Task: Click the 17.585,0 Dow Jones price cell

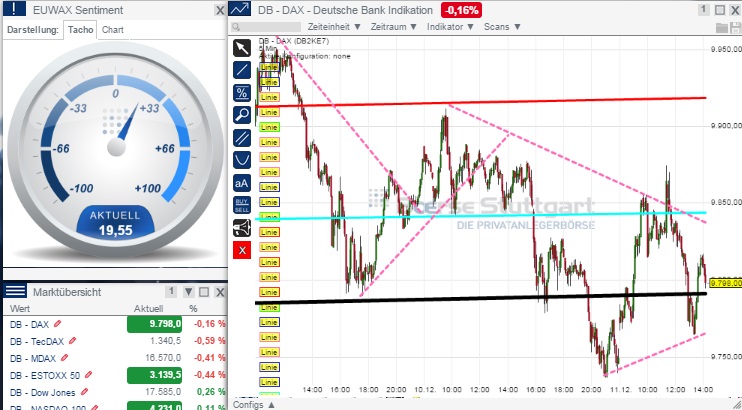Action: tap(163, 392)
